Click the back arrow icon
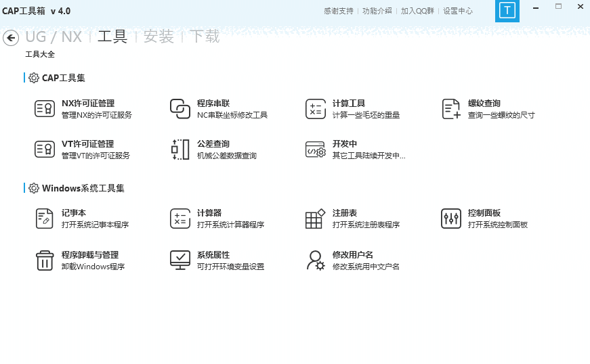 [x=11, y=38]
